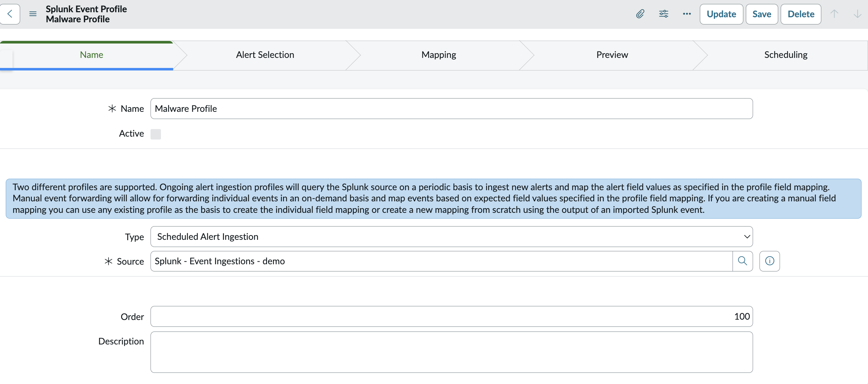Image resolution: width=868 pixels, height=384 pixels.
Task: Click the Description text area
Action: coord(452,352)
